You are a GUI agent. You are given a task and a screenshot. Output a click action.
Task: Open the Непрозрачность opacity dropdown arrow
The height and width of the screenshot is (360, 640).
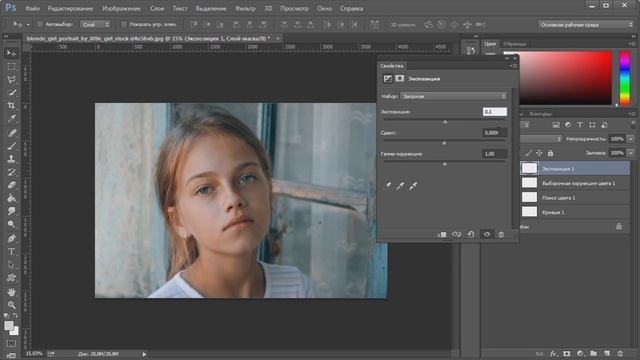coord(631,139)
